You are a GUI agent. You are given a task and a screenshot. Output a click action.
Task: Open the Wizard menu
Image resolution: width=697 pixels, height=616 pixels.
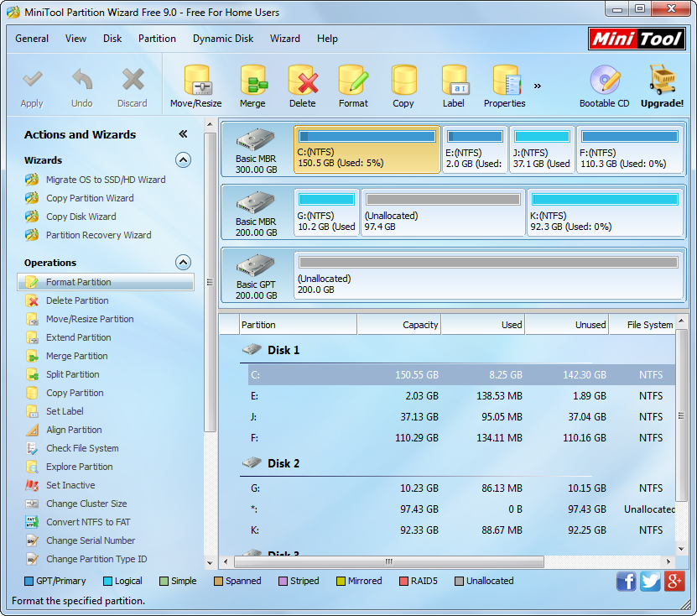285,39
